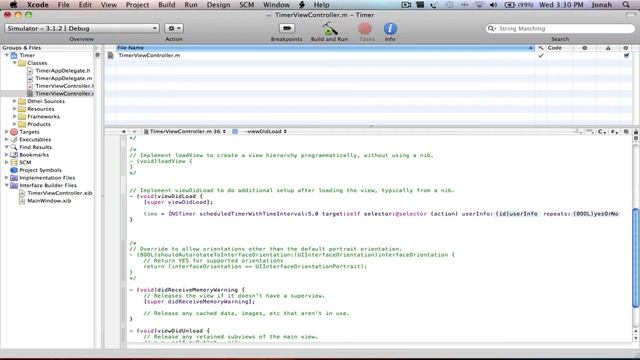Collapse the Timer project tree
Screen dimensions: 640x360
point(7,55)
